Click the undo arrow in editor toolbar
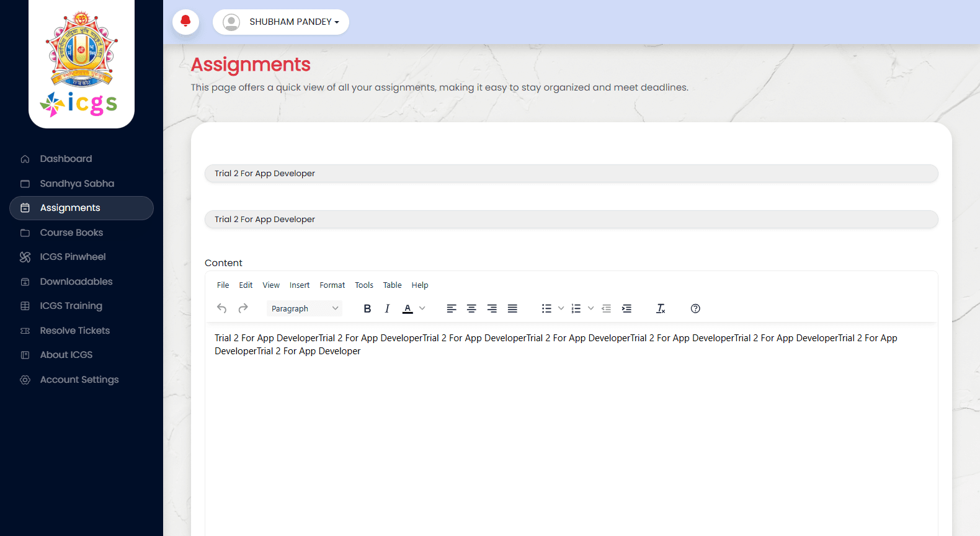 point(221,308)
